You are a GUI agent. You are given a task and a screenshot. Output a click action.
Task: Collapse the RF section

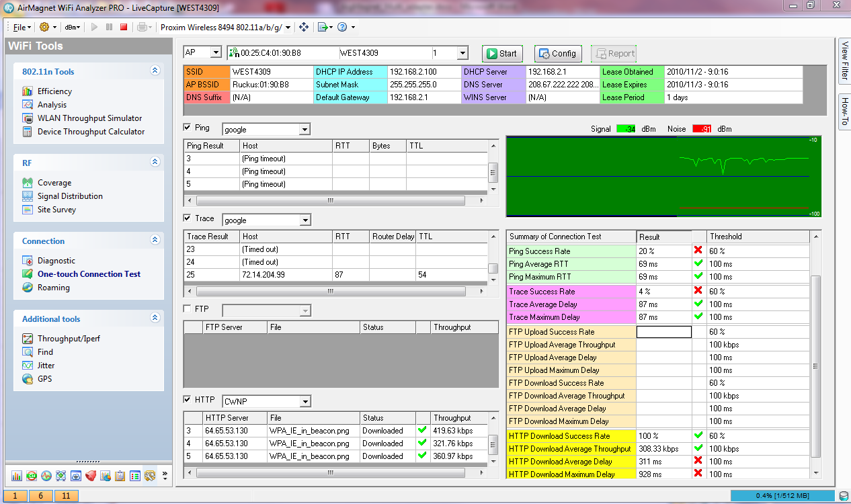click(155, 162)
